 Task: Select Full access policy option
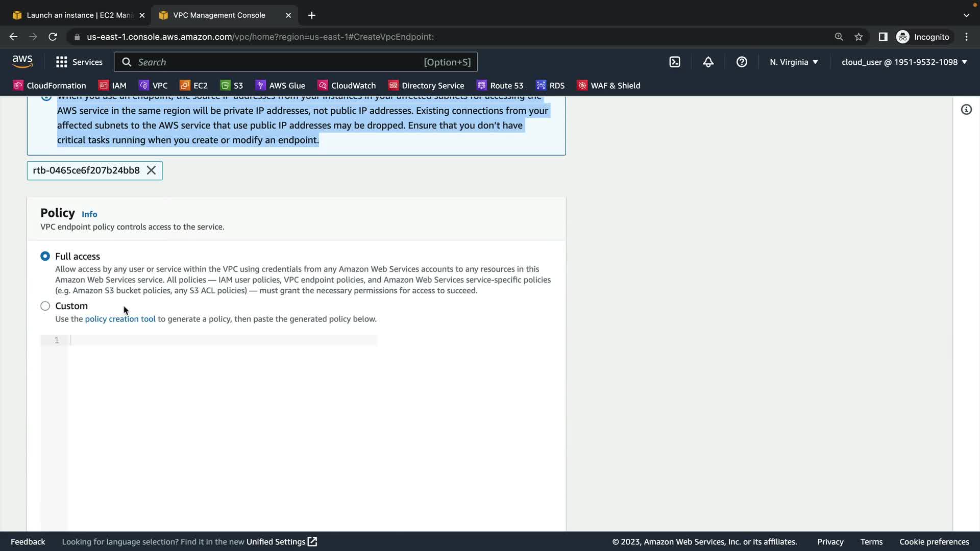(45, 256)
